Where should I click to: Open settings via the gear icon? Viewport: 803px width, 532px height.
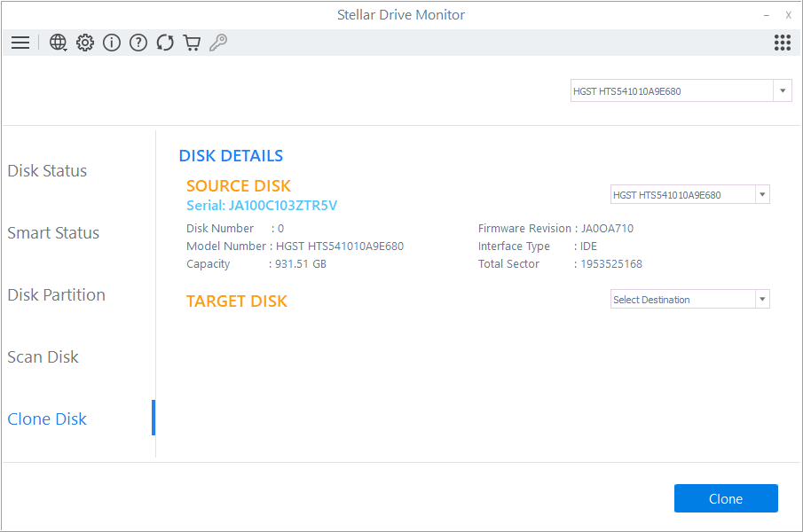(x=85, y=43)
